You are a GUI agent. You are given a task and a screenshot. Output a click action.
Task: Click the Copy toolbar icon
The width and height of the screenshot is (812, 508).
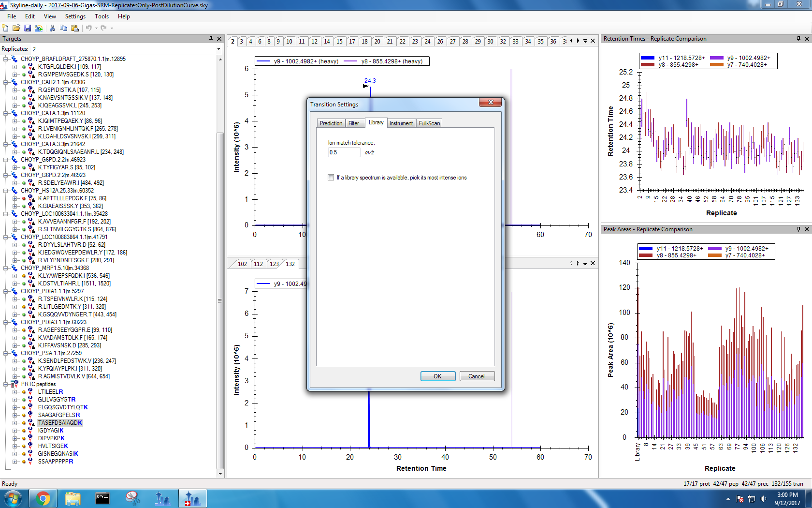(x=63, y=28)
